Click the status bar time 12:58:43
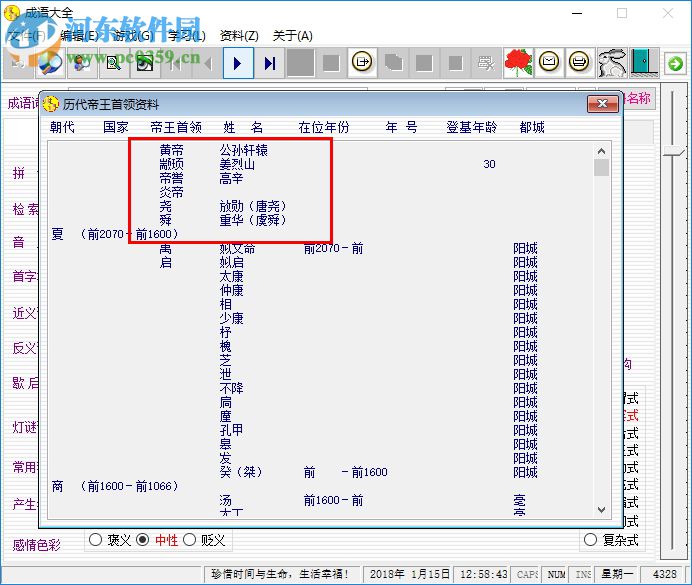The height and width of the screenshot is (585, 692). point(483,574)
